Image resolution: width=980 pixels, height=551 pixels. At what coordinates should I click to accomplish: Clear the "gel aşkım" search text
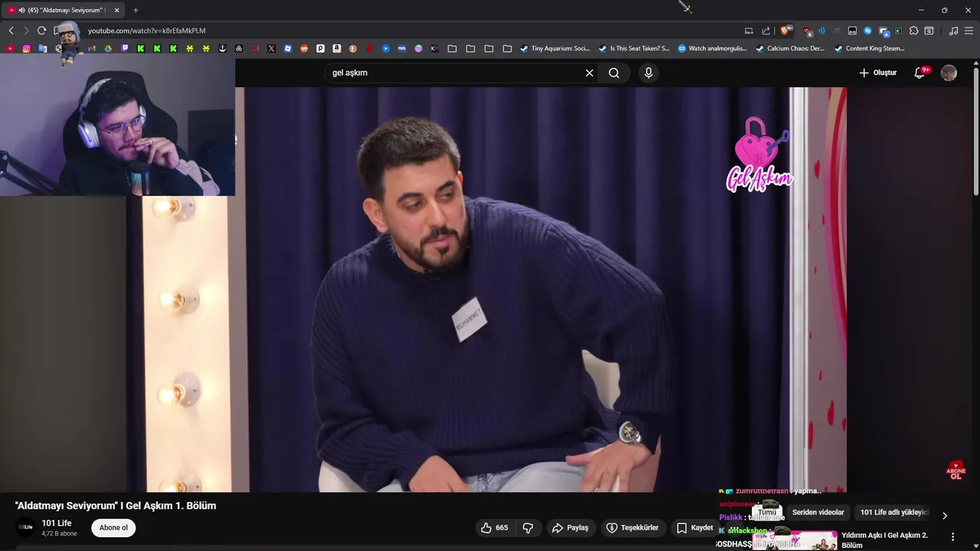tap(590, 73)
